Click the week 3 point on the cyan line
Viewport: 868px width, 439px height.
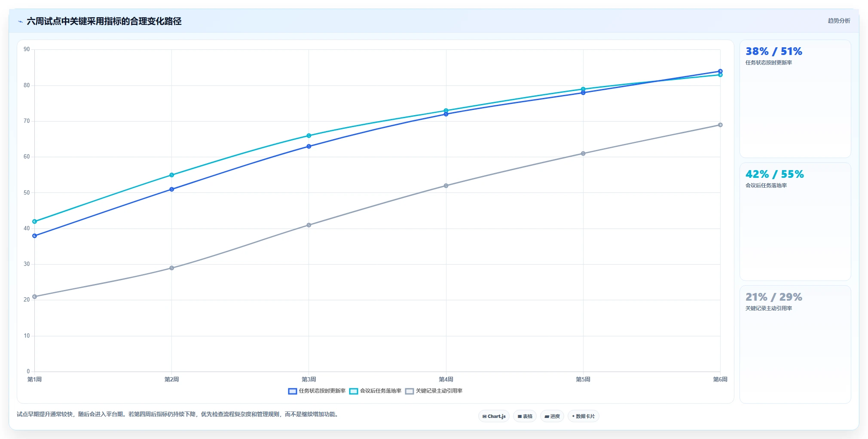(309, 136)
